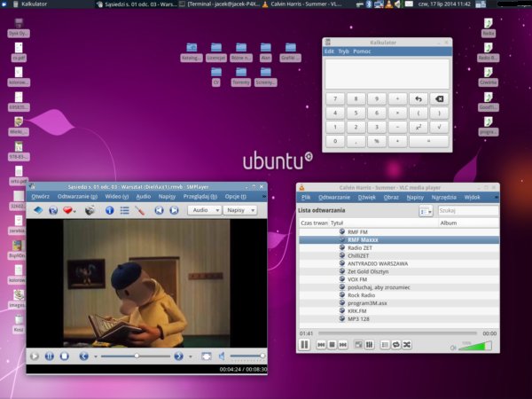The image size is (532, 399).
Task: Click undo arrow key in Kalkulator
Action: tap(419, 99)
